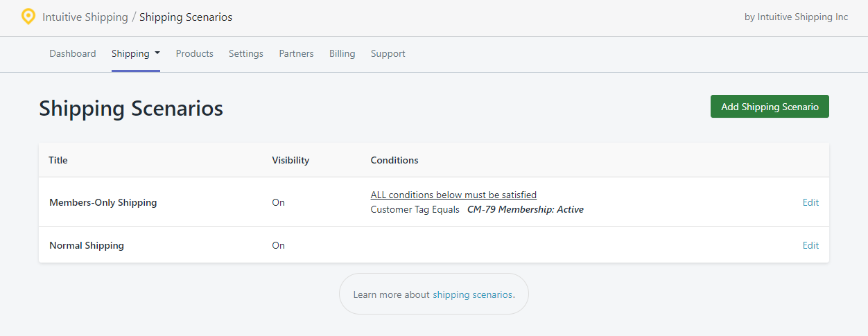The width and height of the screenshot is (868, 336).
Task: Click the Add Shipping Scenario button
Action: [770, 107]
